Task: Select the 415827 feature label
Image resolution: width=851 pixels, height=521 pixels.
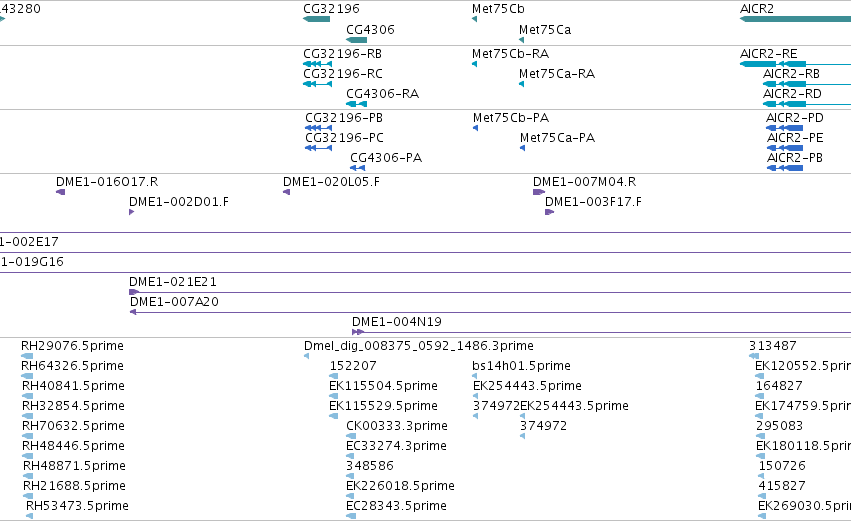Action: [782, 486]
